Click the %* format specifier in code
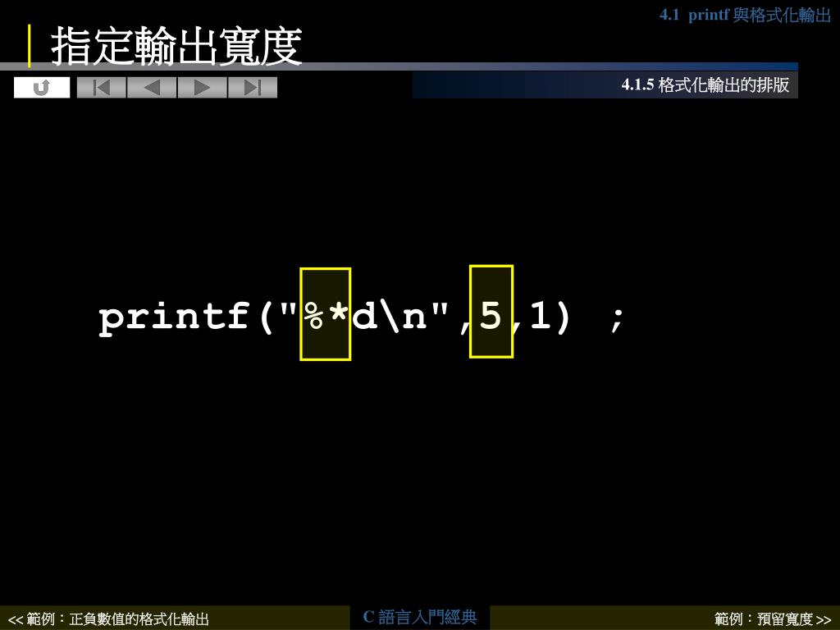The height and width of the screenshot is (630, 840). [326, 314]
